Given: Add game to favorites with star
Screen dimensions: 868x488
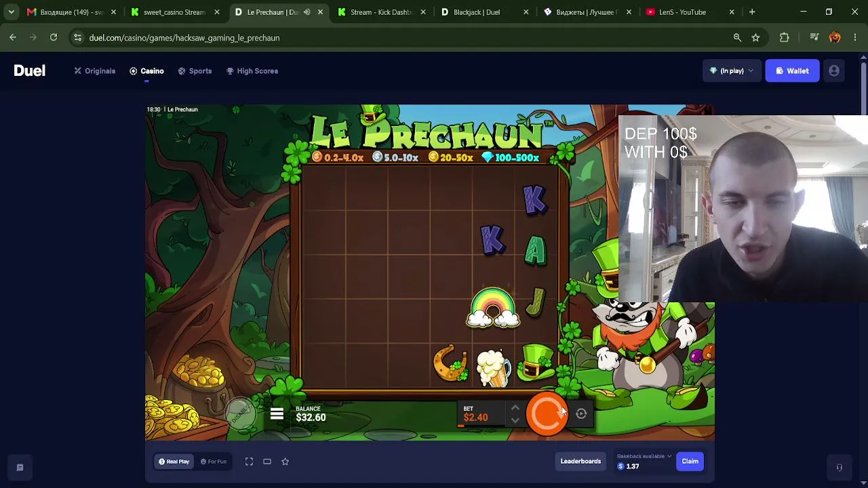Looking at the screenshot, I should click(x=285, y=462).
